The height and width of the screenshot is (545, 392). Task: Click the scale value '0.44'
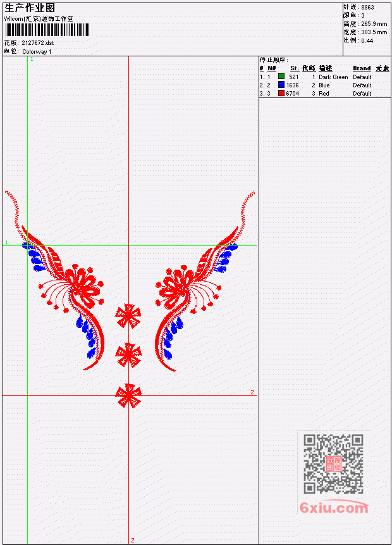tap(367, 41)
